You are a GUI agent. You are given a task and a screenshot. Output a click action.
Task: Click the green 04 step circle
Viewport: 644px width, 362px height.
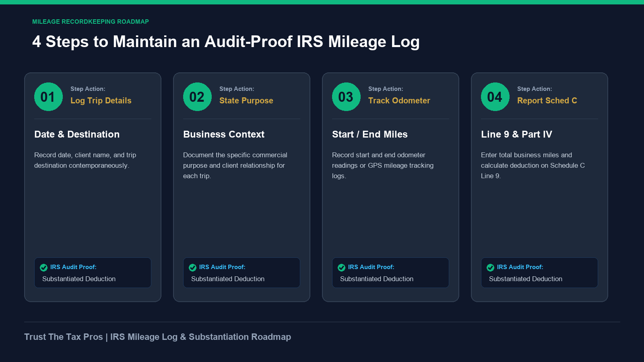[x=495, y=97]
